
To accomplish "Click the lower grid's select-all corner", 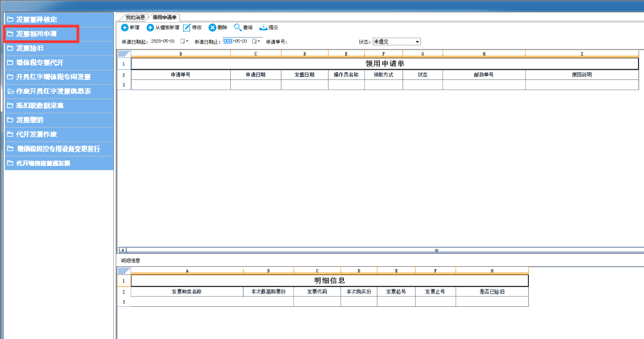I will click(124, 271).
